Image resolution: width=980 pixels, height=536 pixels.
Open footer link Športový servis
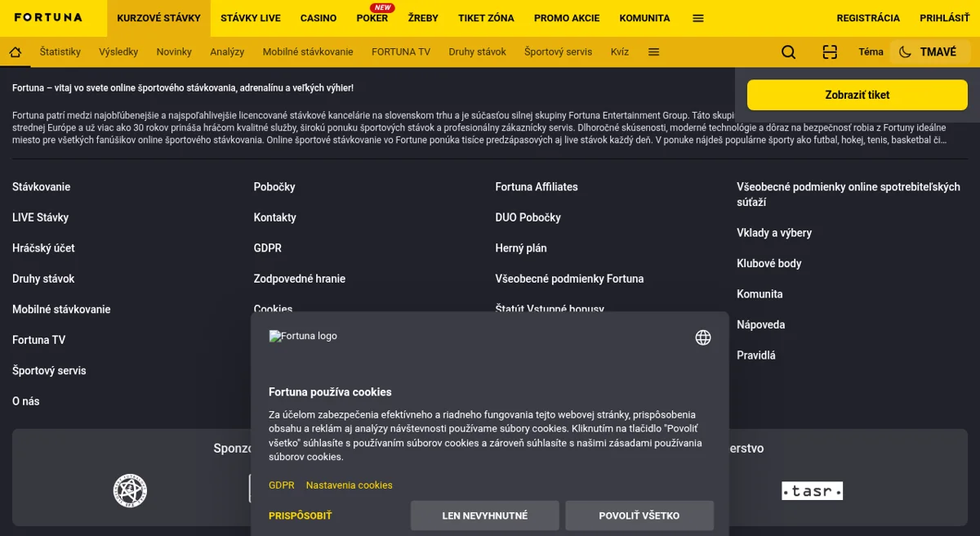[x=49, y=371]
